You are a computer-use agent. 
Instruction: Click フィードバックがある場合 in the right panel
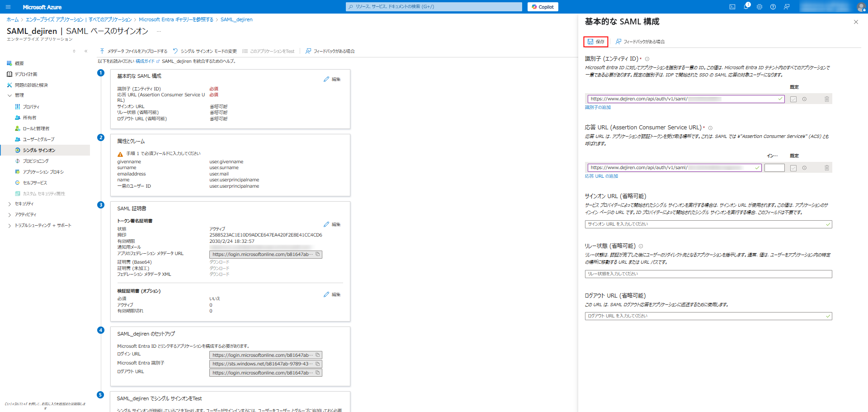tap(640, 42)
